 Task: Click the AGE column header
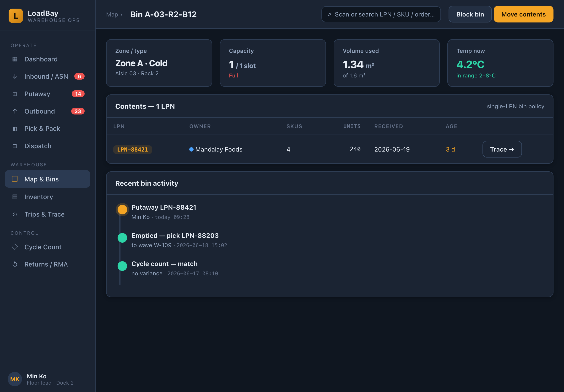click(451, 126)
